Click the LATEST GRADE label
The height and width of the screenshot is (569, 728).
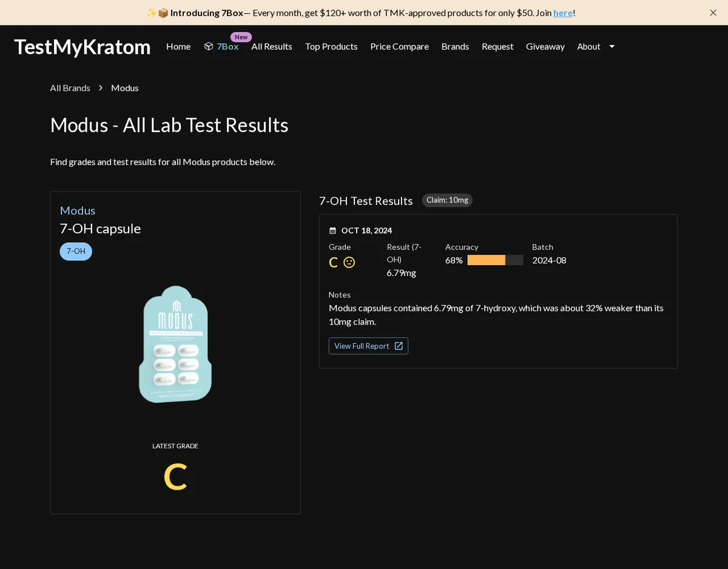click(175, 446)
